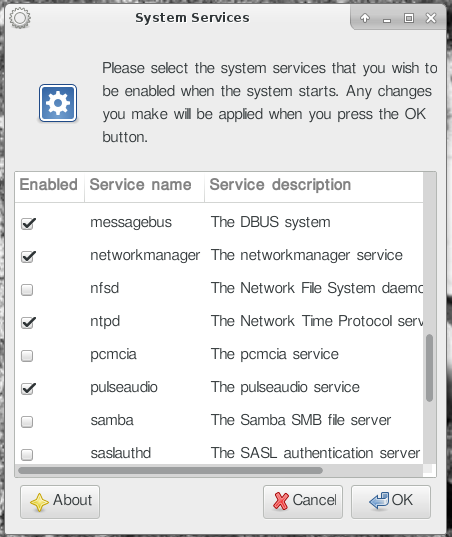
Task: Disable the messagebus service checkbox
Action: 28,223
